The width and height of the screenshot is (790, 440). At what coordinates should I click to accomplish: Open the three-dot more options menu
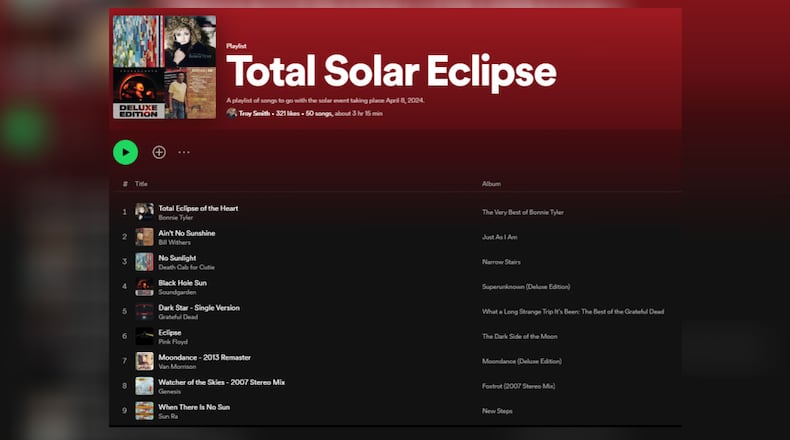[x=184, y=152]
